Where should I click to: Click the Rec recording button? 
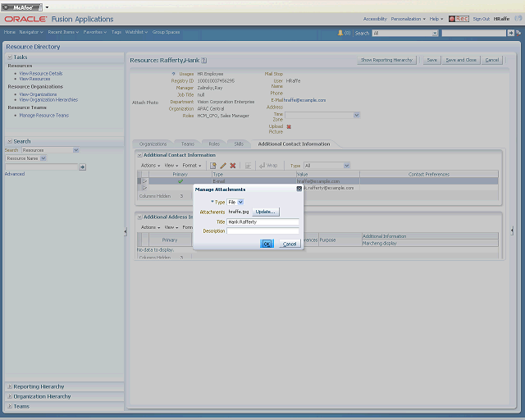point(459,19)
